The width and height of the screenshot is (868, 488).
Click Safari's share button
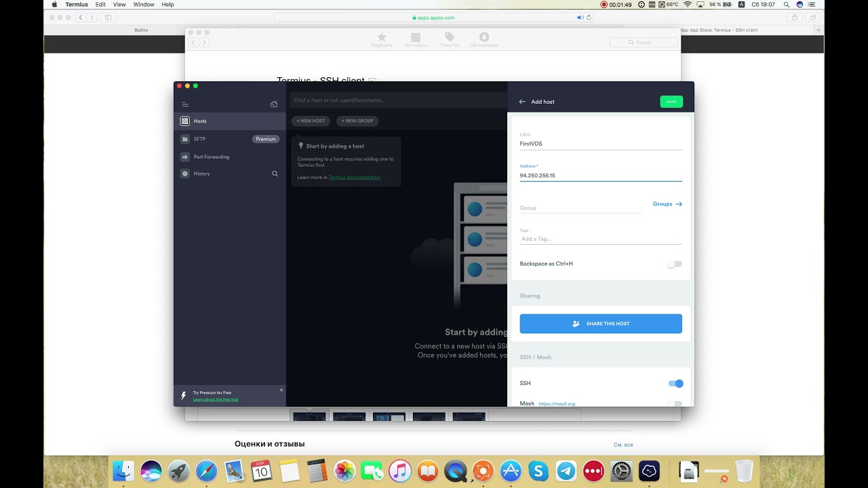tap(795, 18)
